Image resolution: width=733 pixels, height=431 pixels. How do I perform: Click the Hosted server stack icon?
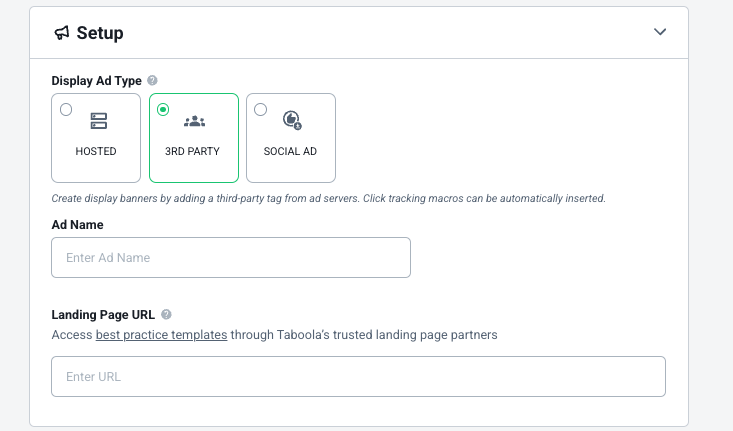point(99,121)
